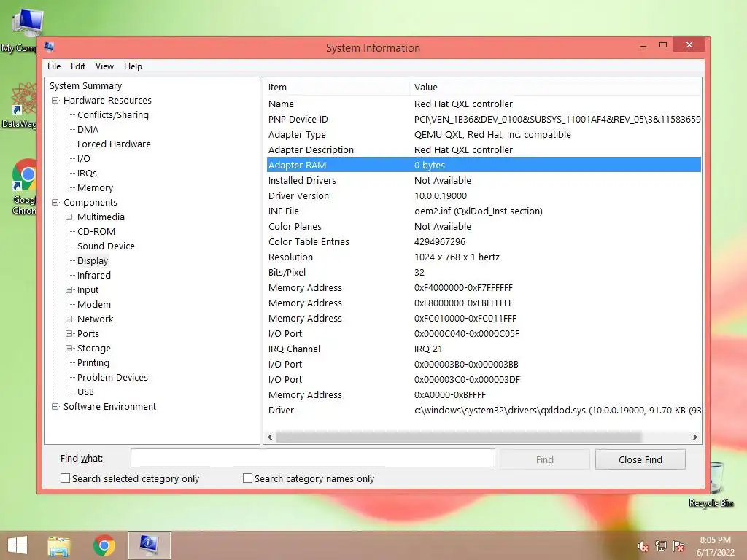Select Memory tree item
747x560 pixels.
pyautogui.click(x=96, y=187)
